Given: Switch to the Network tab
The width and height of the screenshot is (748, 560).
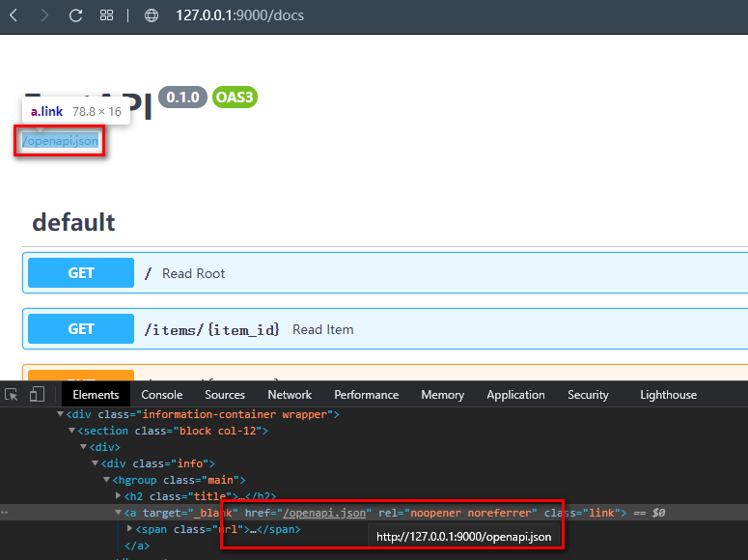Looking at the screenshot, I should (x=290, y=395).
